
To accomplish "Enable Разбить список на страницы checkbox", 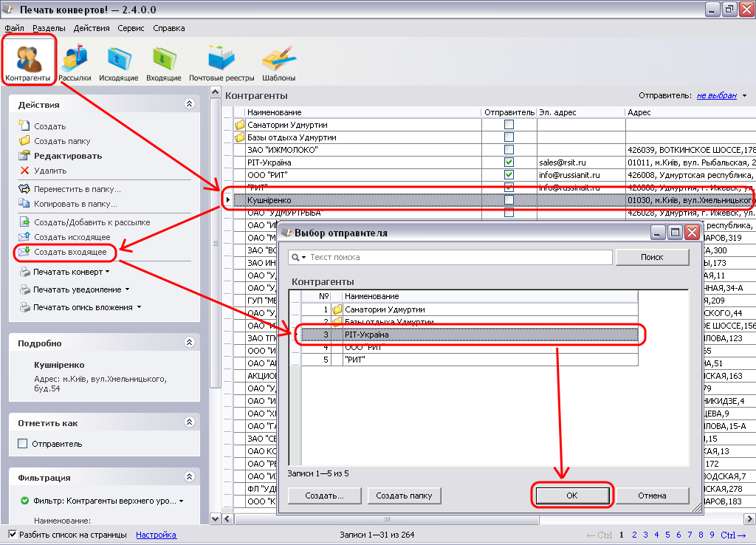I will [13, 535].
